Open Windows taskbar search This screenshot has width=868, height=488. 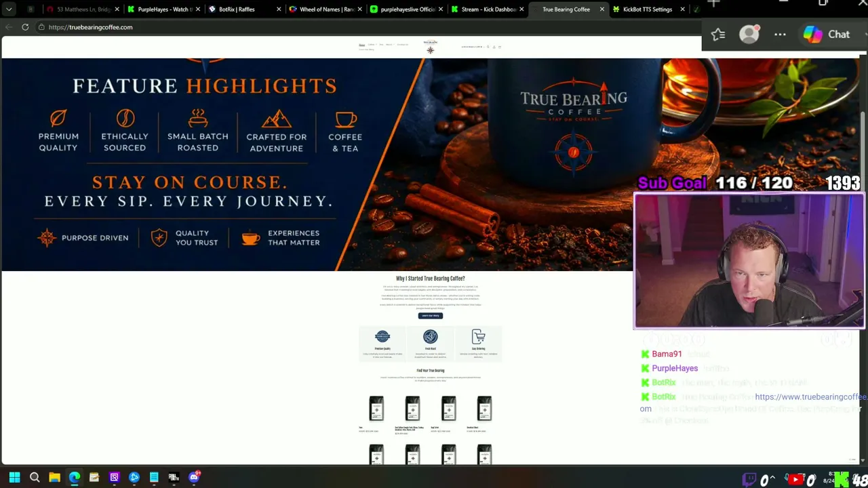coord(35,477)
